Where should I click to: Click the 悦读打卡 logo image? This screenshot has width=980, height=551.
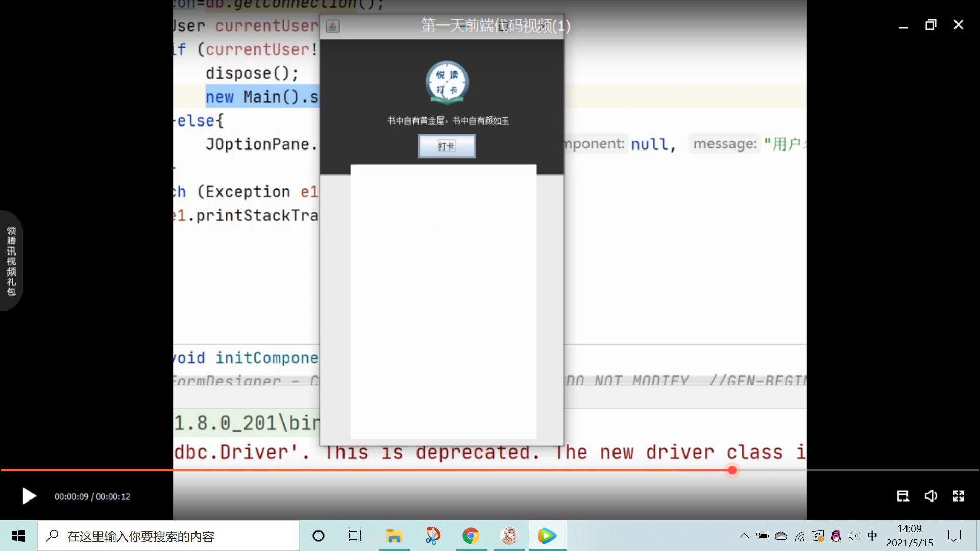point(447,83)
